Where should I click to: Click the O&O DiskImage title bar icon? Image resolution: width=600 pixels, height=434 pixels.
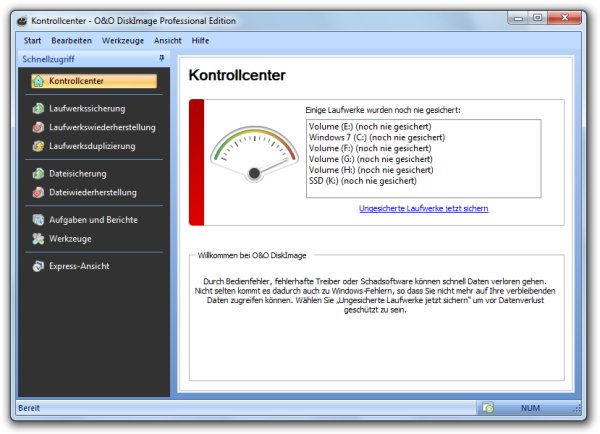point(22,21)
